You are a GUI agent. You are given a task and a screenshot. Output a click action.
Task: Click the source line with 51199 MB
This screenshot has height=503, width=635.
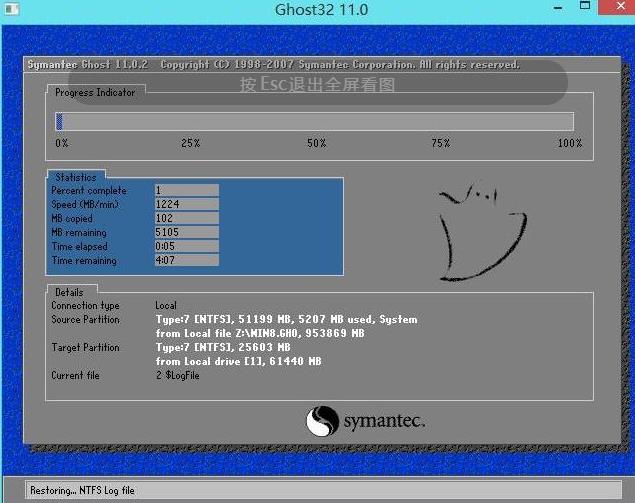click(286, 319)
